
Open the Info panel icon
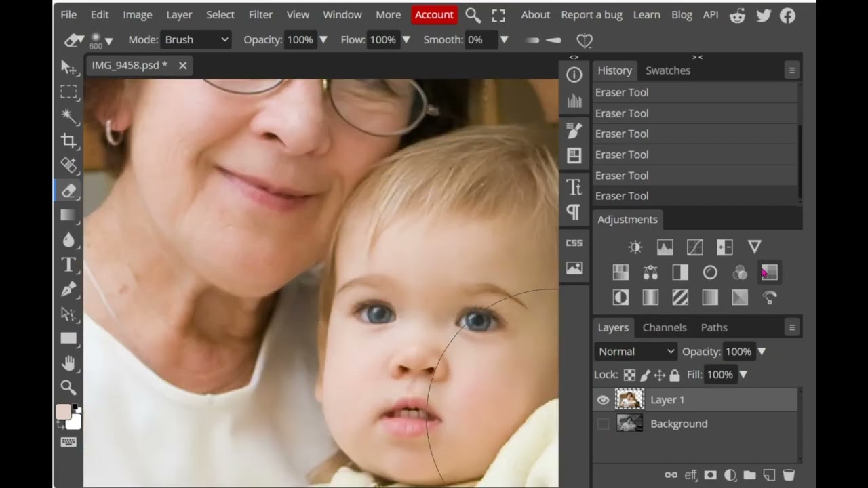tap(574, 75)
